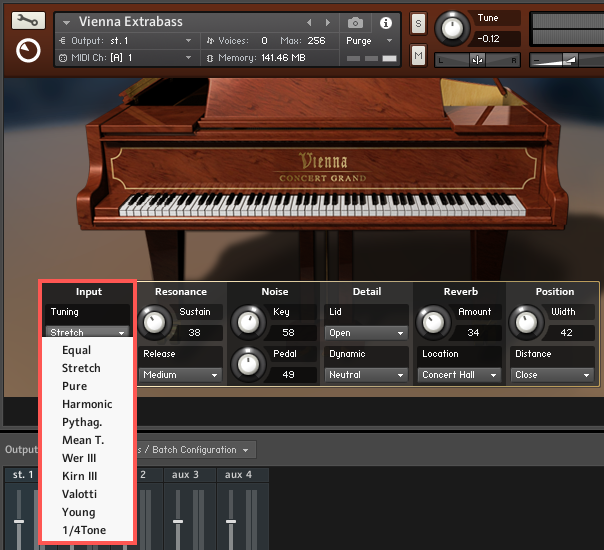
Task: Click the aux 3 channel fader
Action: 178,521
